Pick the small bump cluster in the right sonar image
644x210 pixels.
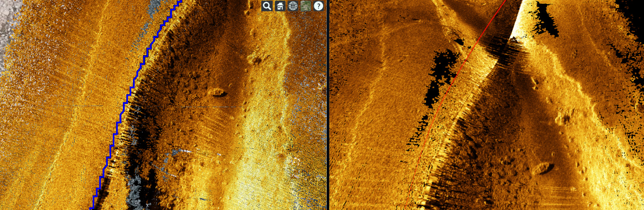point(563,120)
